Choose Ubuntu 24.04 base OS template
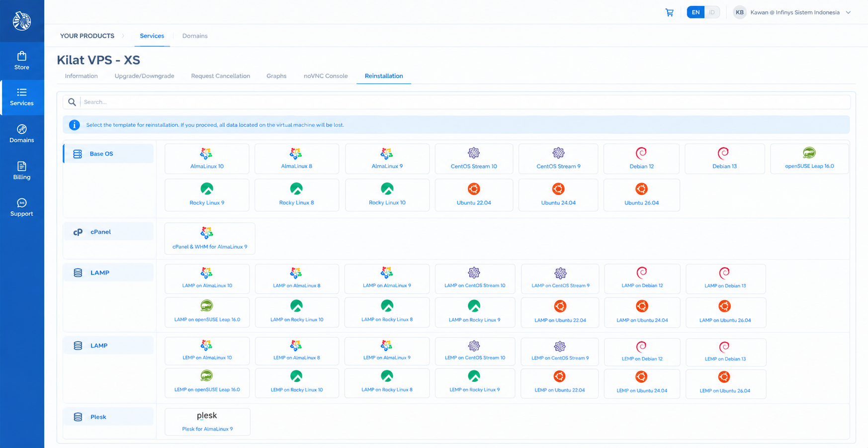The height and width of the screenshot is (448, 868). coord(558,195)
